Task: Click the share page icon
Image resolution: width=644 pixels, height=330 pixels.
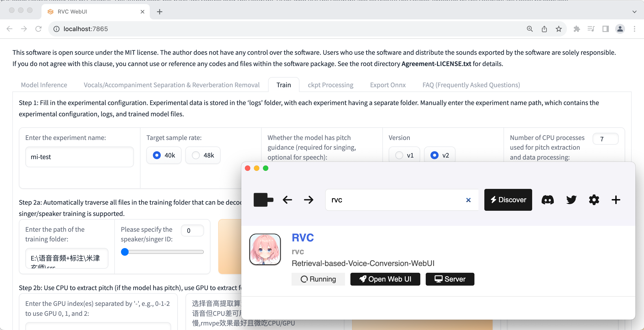Action: 544,29
